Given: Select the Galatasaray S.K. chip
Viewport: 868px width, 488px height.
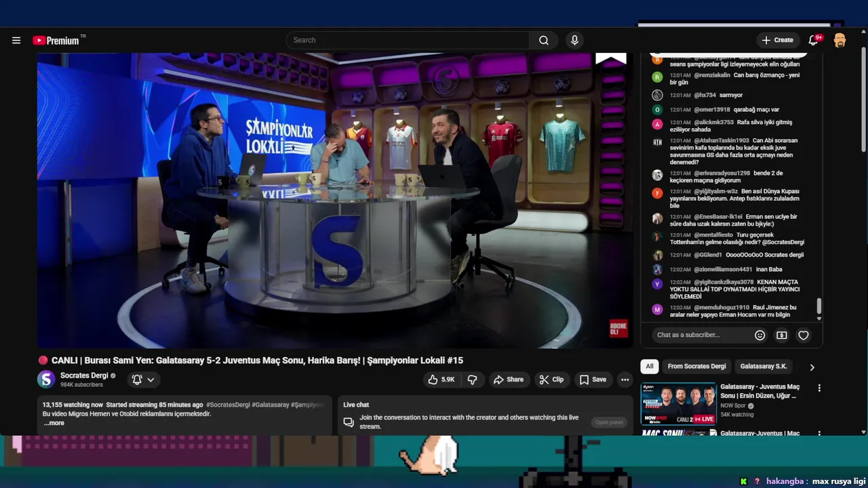Looking at the screenshot, I should tap(764, 367).
